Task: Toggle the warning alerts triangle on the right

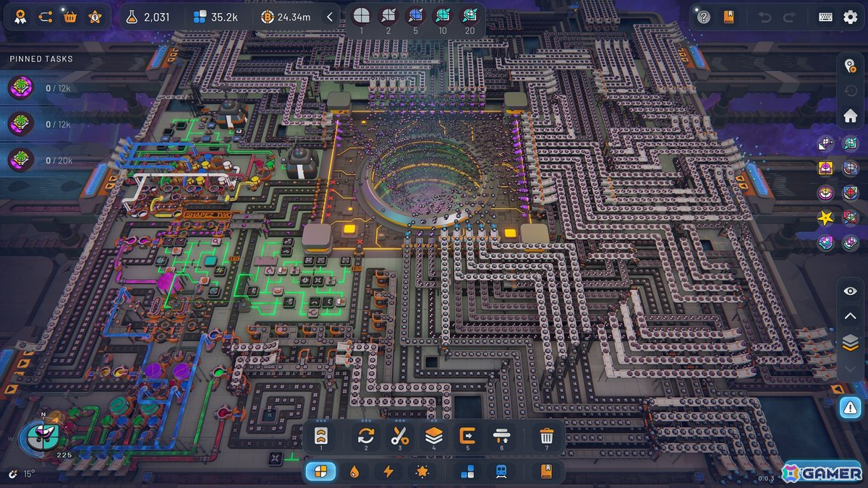Action: pos(850,407)
